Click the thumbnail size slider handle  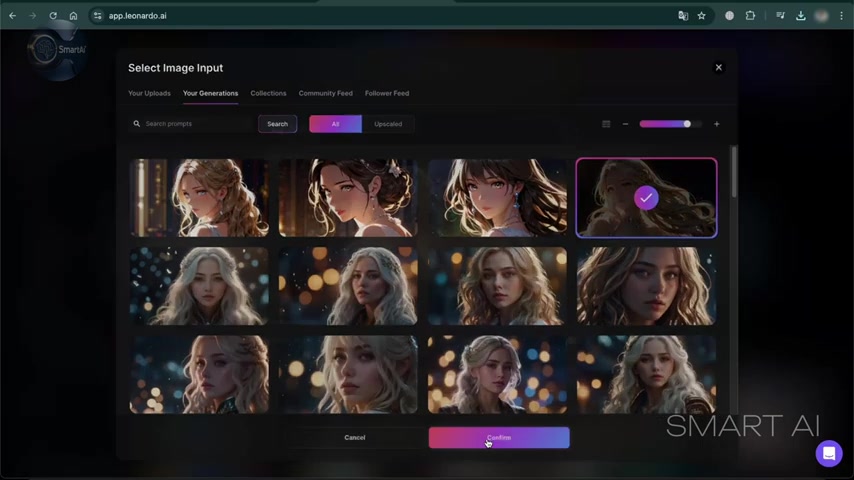(x=687, y=124)
